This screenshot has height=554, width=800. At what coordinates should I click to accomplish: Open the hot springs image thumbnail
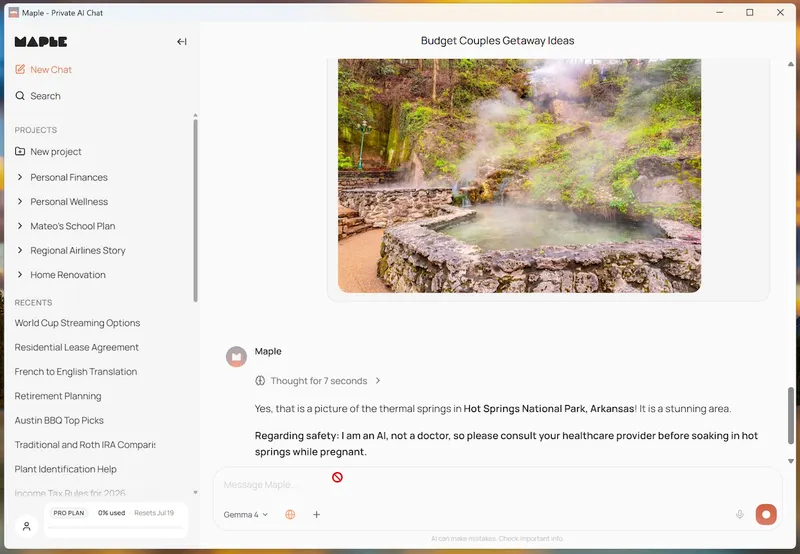point(519,175)
